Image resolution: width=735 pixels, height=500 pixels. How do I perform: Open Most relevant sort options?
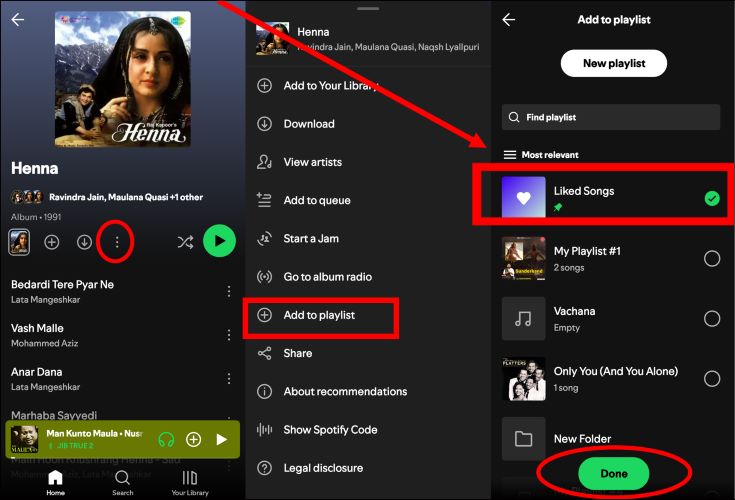point(541,155)
